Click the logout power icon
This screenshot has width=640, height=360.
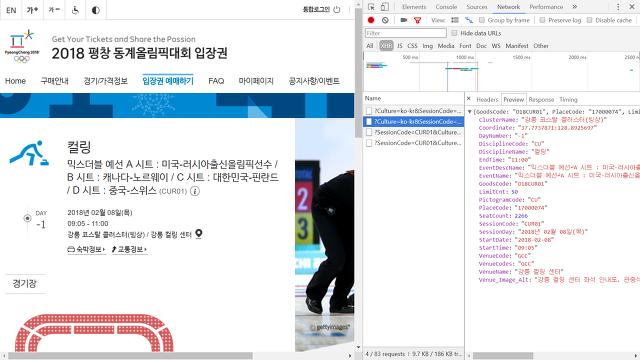click(x=337, y=9)
